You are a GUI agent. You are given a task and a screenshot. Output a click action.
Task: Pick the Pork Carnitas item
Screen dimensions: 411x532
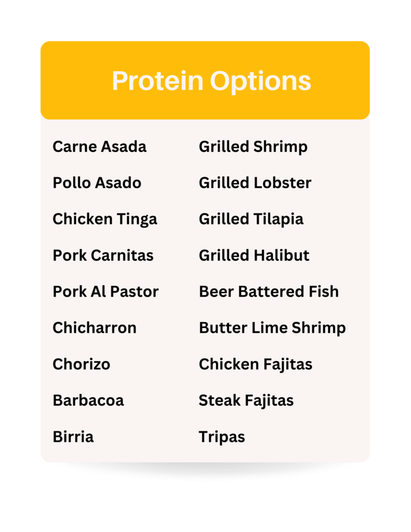103,256
